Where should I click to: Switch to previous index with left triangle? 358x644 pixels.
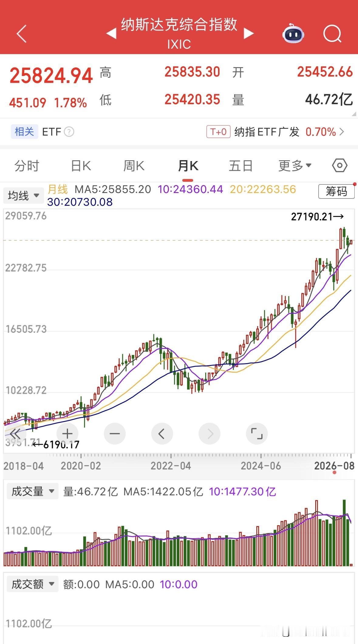(x=111, y=33)
